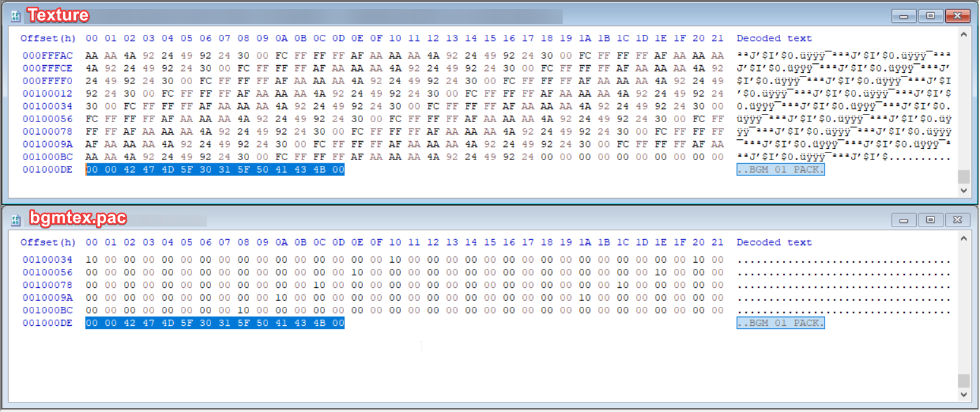
Task: Select offset 001000DE in Texture window
Action: click(x=47, y=170)
